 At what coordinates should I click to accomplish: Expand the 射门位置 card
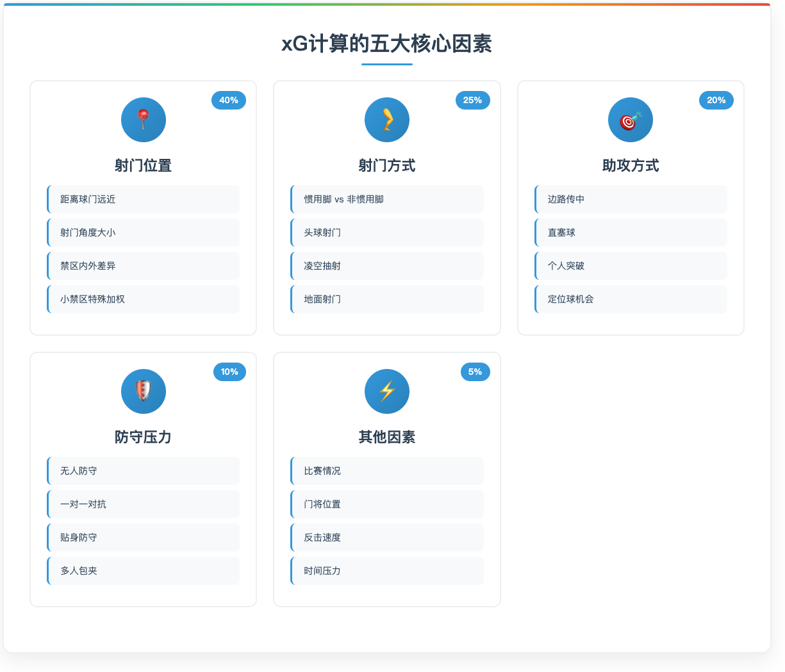click(143, 208)
